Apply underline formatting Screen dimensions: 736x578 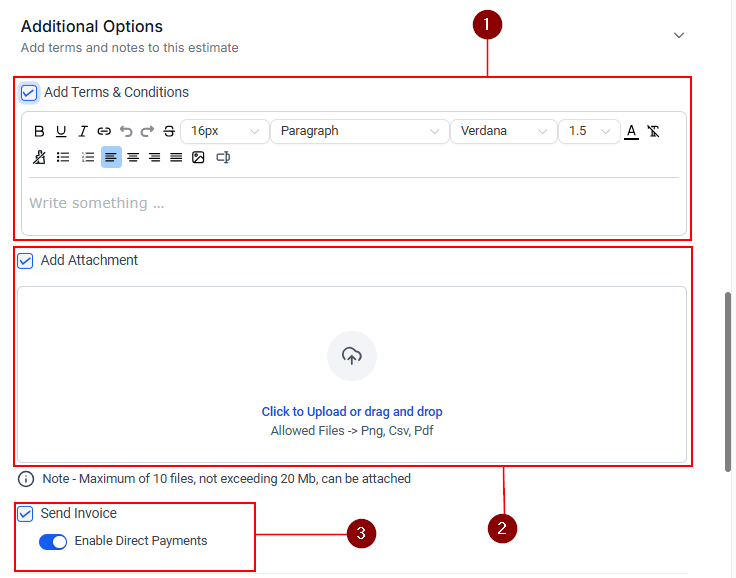pyautogui.click(x=61, y=131)
